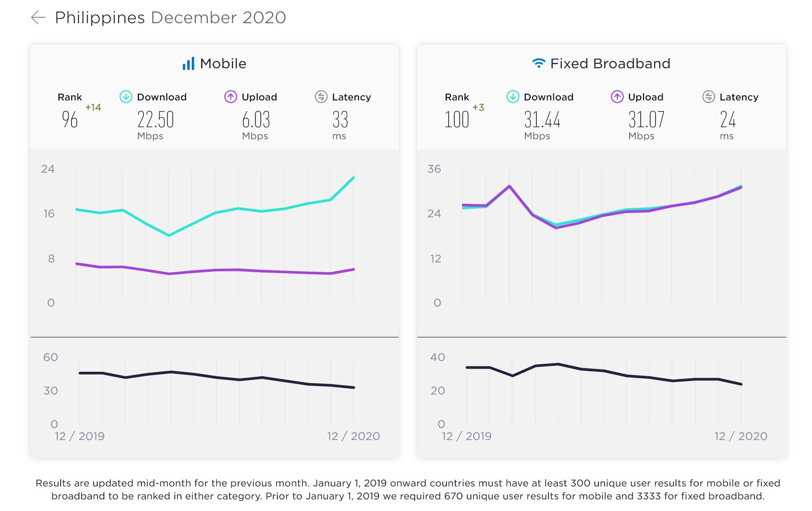
Task: Click the Fixed Broadband rank value 100
Action: pos(457,120)
